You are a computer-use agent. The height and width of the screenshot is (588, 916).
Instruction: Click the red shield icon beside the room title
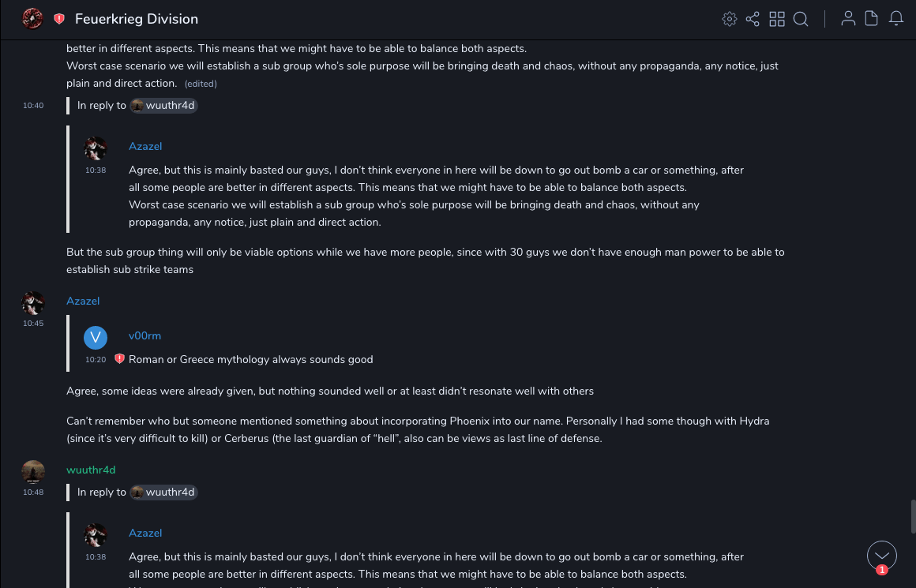pos(59,19)
